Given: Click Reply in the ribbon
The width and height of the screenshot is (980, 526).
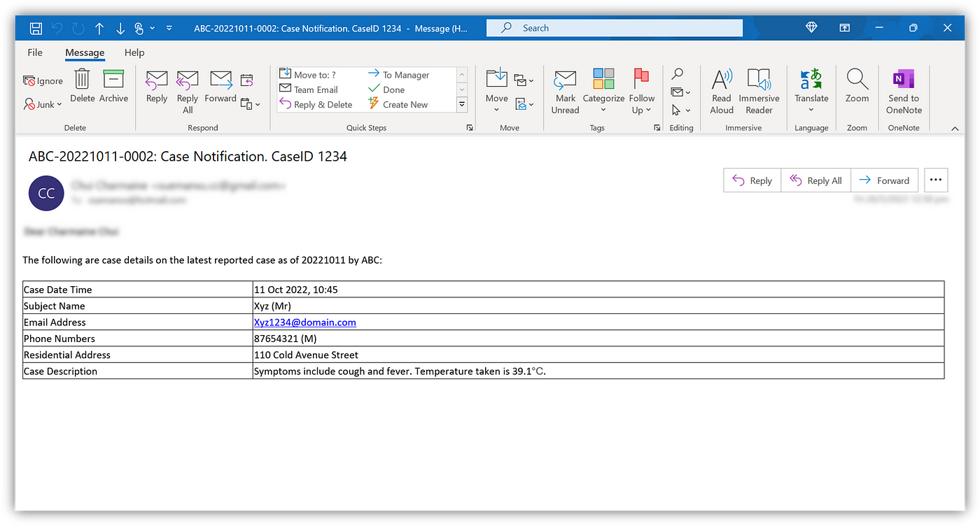Looking at the screenshot, I should pos(157,87).
